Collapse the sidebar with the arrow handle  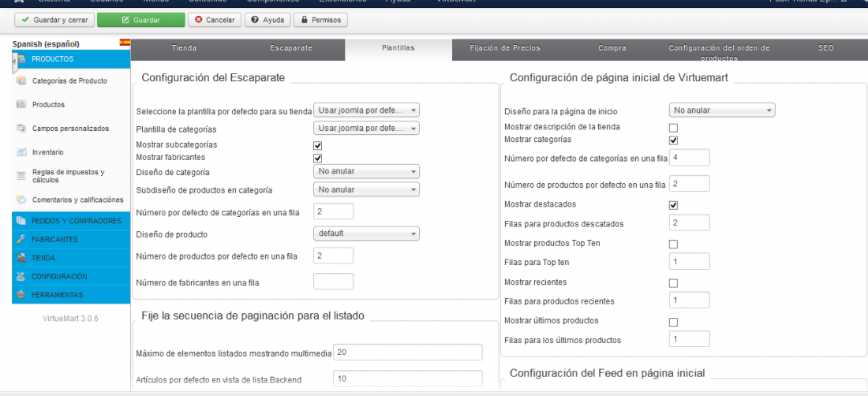[14, 62]
